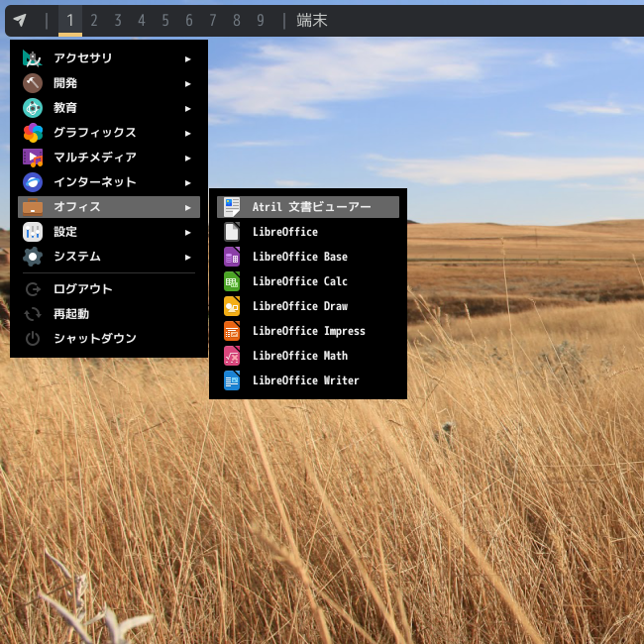This screenshot has height=644, width=644.
Task: Open the アクセサリ menu entry
Action: [x=109, y=58]
